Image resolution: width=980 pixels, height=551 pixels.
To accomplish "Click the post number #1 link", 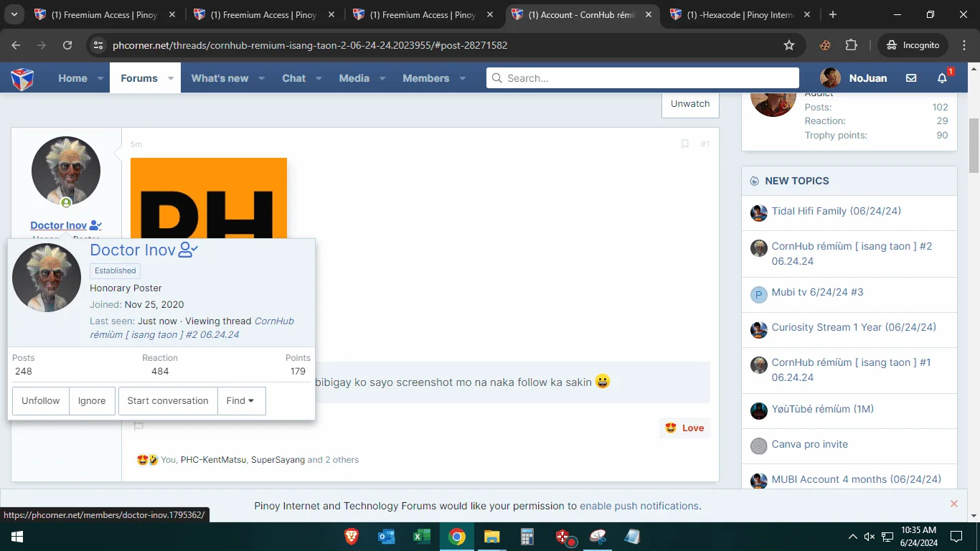I will [x=705, y=144].
